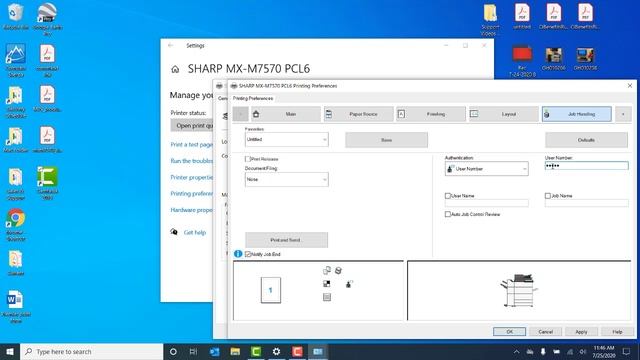Select the Support Videos folder on desktop
This screenshot has height=360, width=640.
point(490,20)
